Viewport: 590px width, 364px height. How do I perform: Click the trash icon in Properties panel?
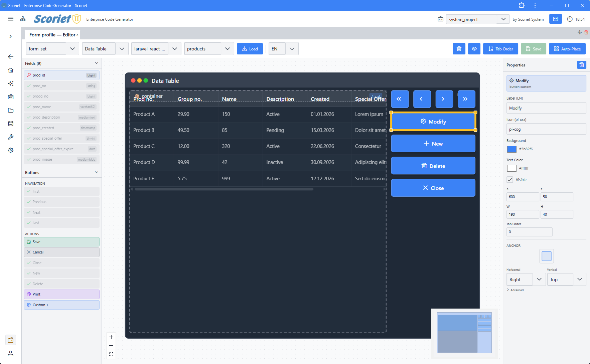pos(581,65)
